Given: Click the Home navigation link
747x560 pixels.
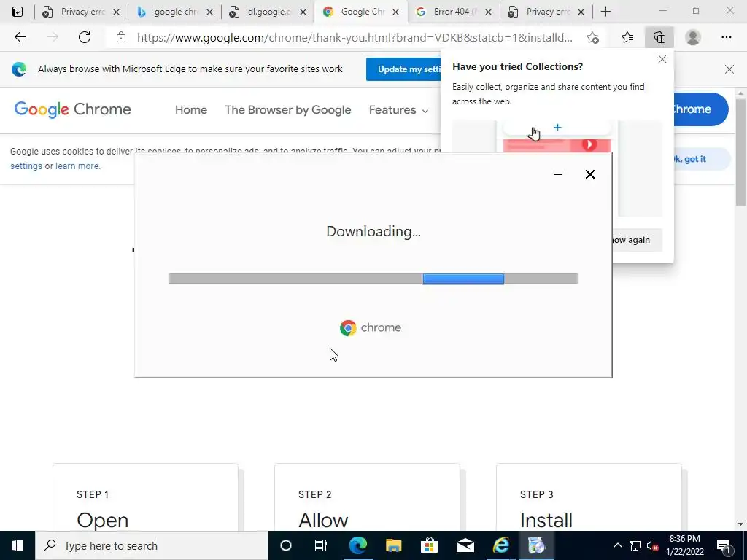Looking at the screenshot, I should pos(191,110).
